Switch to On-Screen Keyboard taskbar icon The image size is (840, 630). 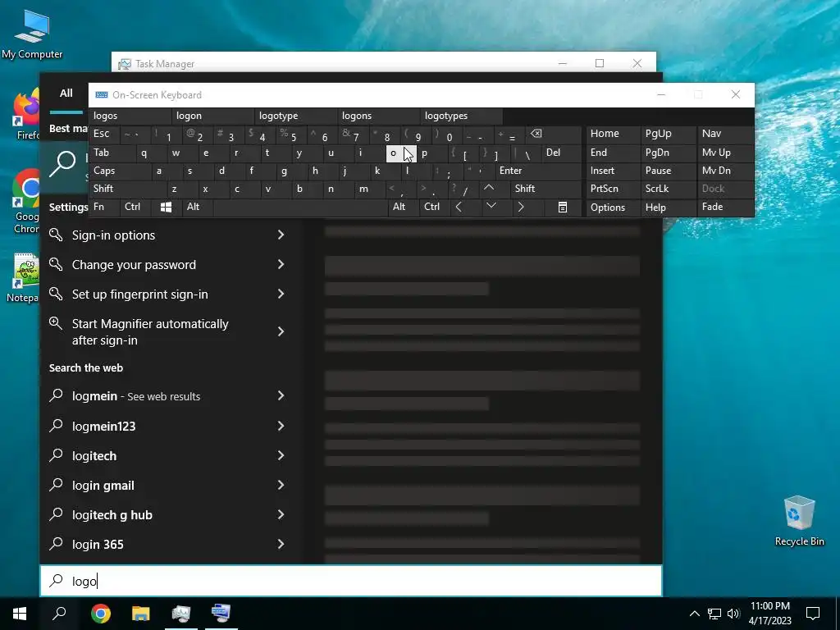point(221,613)
